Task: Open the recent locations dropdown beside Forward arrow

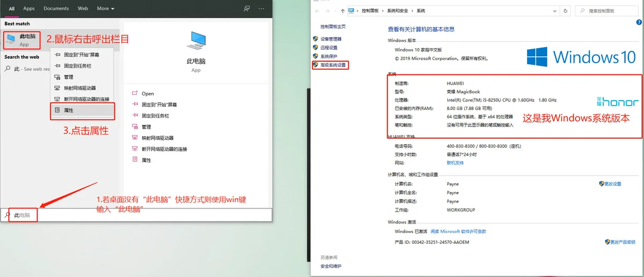Action: tap(335, 11)
